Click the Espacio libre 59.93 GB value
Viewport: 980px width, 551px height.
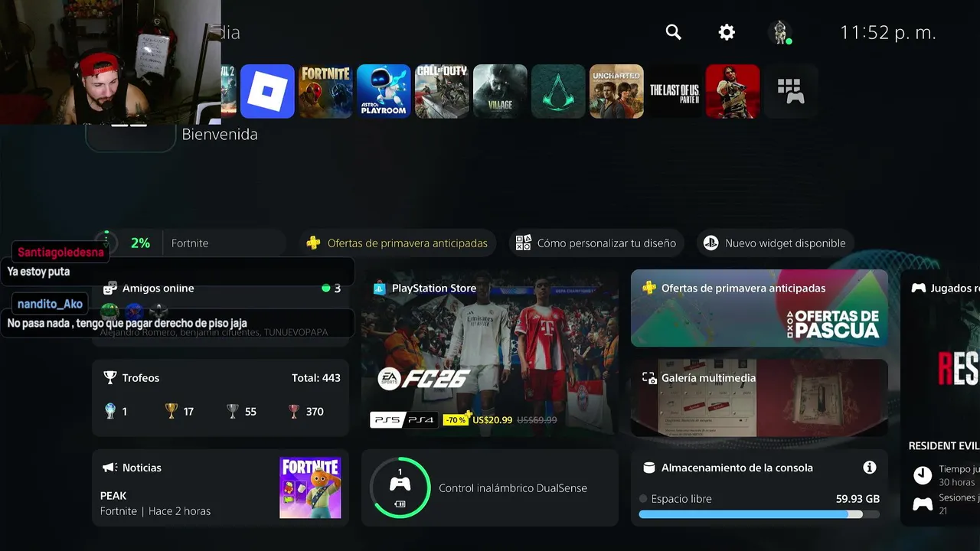click(857, 499)
